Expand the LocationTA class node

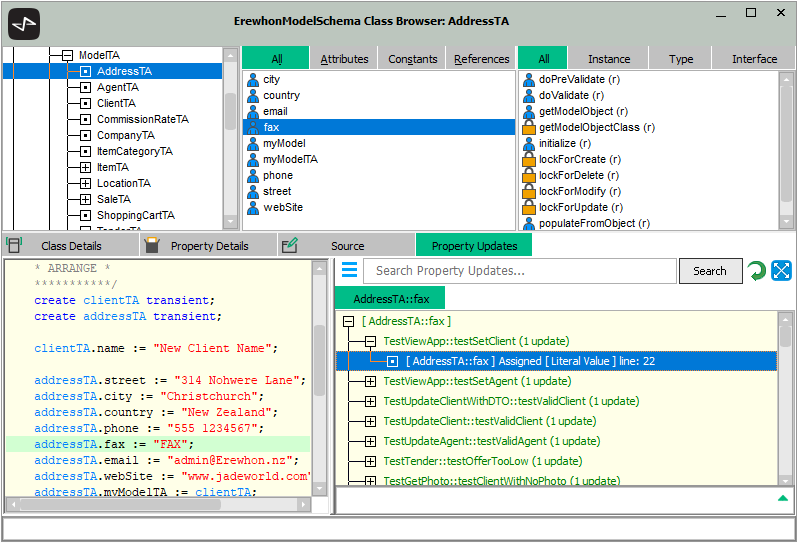pos(85,183)
